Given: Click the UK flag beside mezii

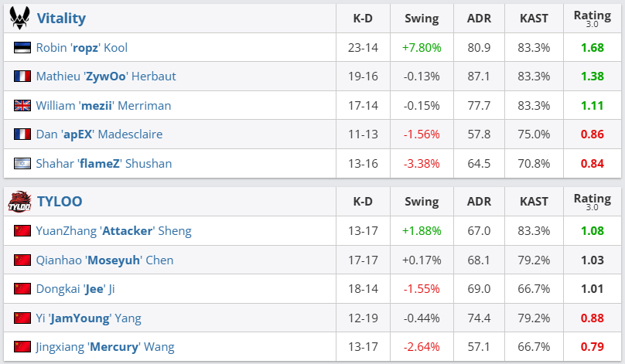Looking at the screenshot, I should pos(22,106).
